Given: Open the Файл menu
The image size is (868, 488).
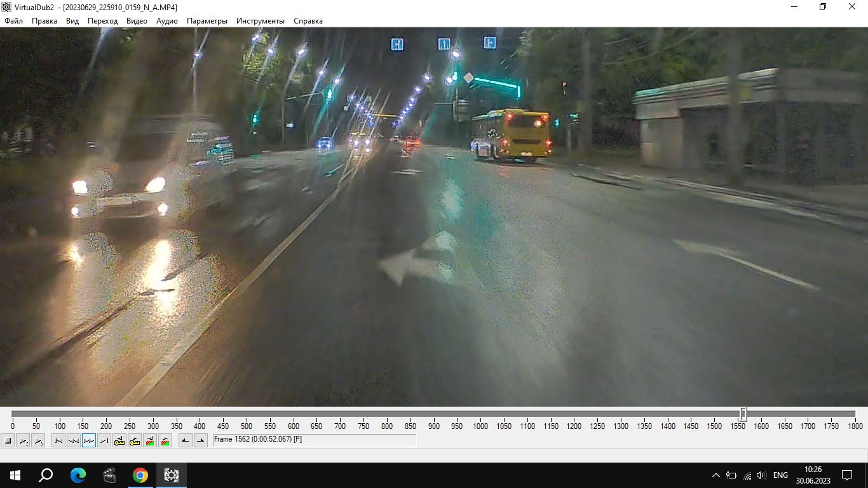Looking at the screenshot, I should [13, 21].
